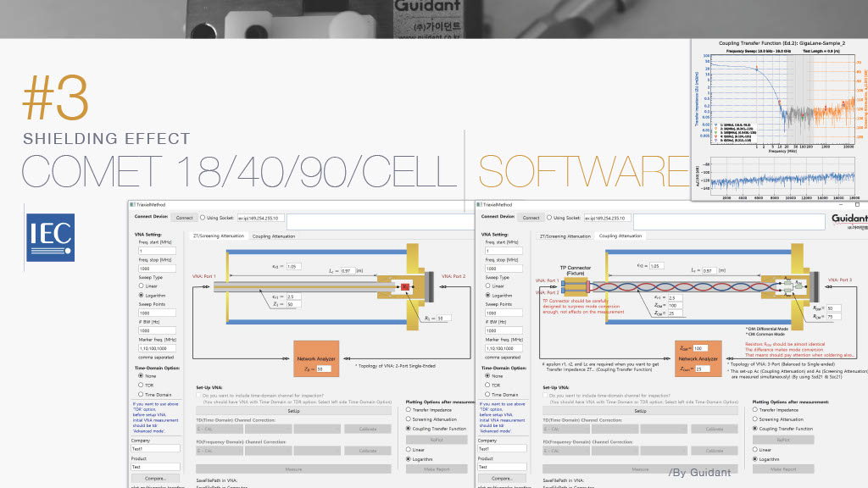Open FD correction E-CAL dropdown, left window
The image size is (868, 488).
[x=220, y=451]
